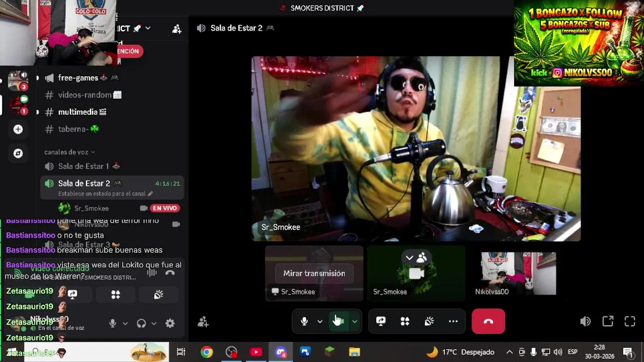644x362 pixels.
Task: Click the small disconnect phone icon in voice panel
Action: 170,273
